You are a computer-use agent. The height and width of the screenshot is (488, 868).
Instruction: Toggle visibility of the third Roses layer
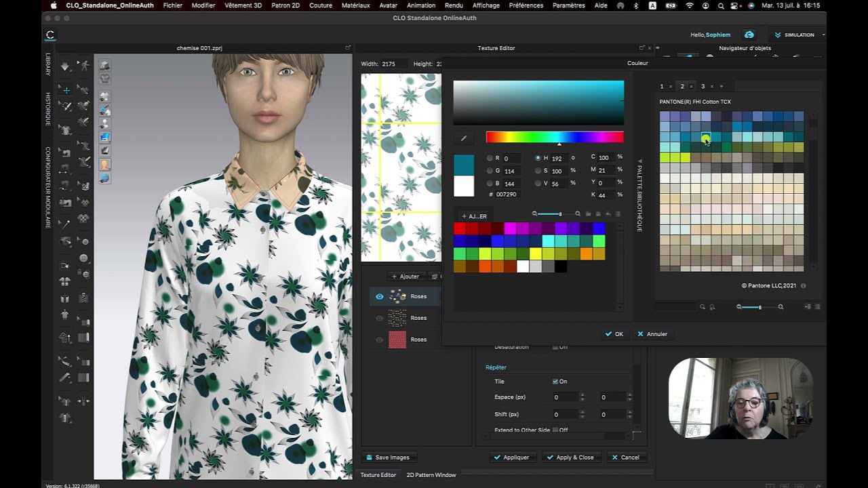379,340
